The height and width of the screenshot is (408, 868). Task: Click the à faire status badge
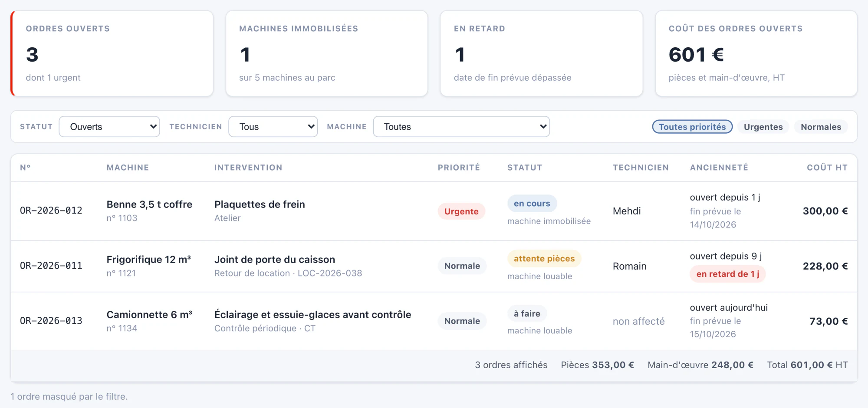(527, 314)
